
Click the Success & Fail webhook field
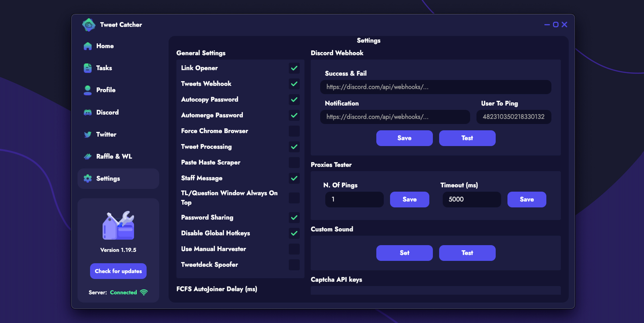coord(435,87)
